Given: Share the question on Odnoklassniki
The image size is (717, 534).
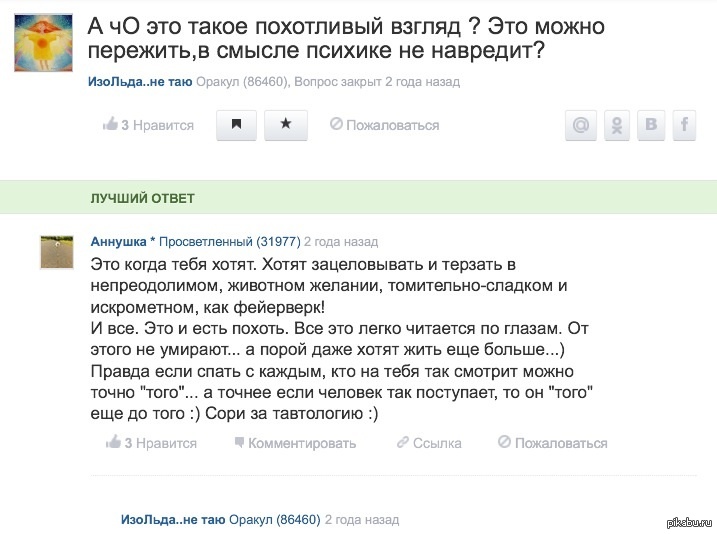Looking at the screenshot, I should pos(617,125).
